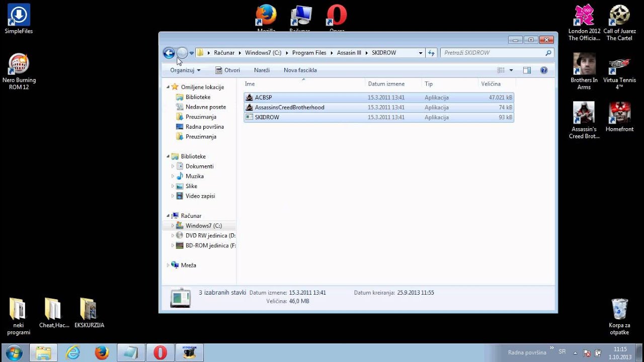Click Program Files in the breadcrumb
This screenshot has height=362, width=644.
309,53
